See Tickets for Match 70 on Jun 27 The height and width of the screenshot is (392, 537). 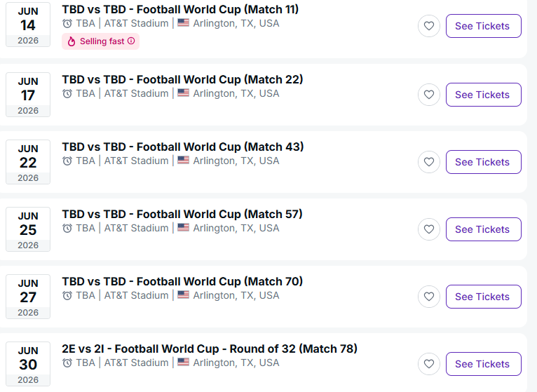pos(483,297)
